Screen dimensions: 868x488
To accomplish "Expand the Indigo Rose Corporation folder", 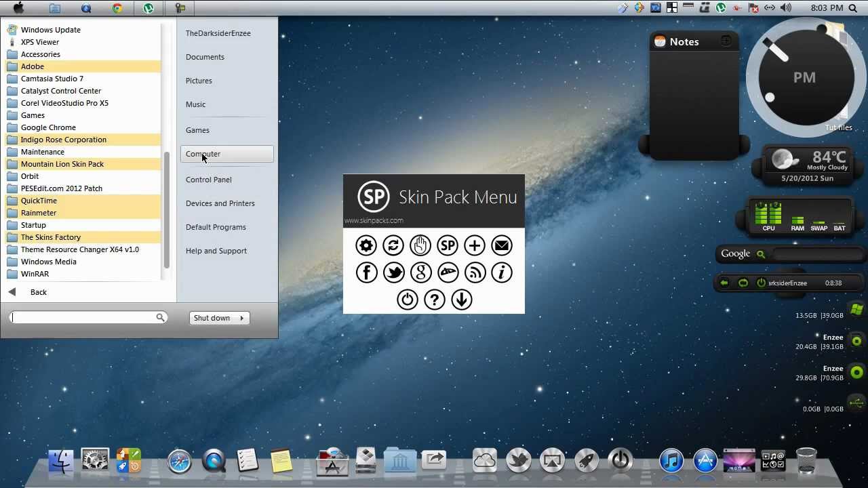I will [x=83, y=140].
